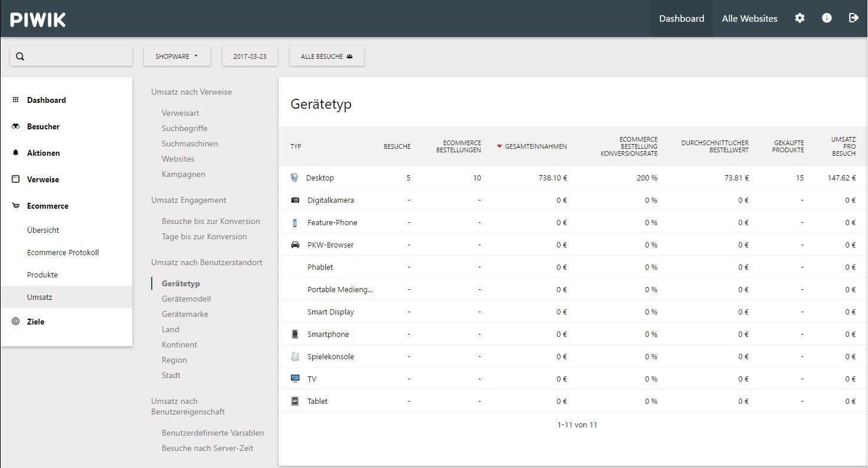Open the Verweisart report
This screenshot has height=468, width=868.
pos(181,113)
